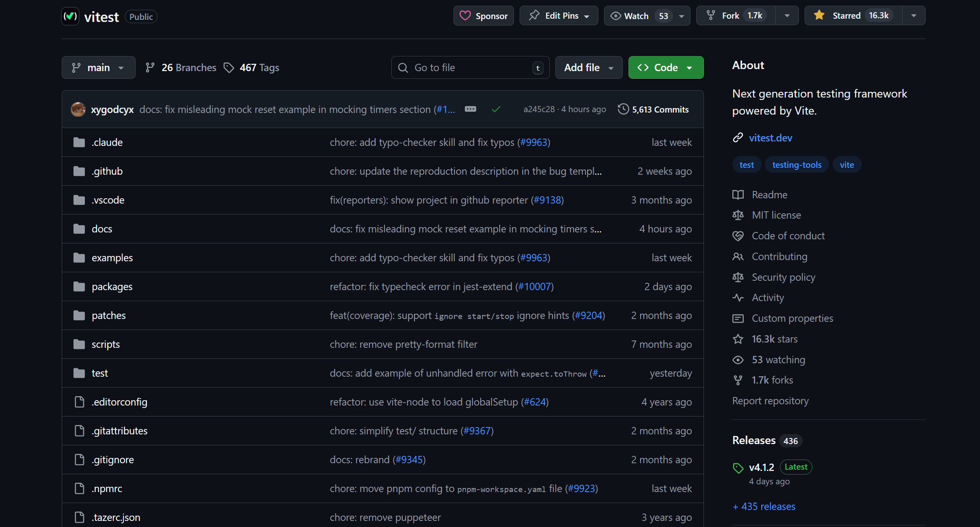Open the Activity pulse icon link
The height and width of the screenshot is (527, 980).
point(738,298)
